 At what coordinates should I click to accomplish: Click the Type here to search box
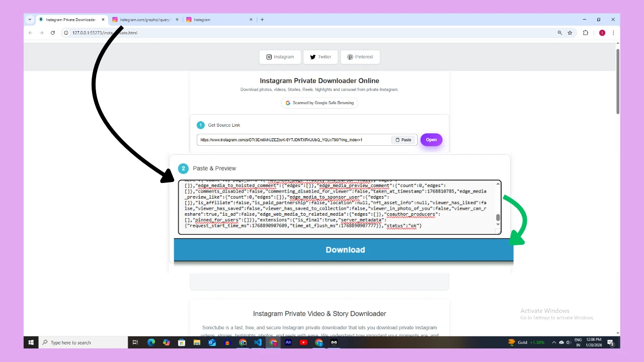(84, 342)
